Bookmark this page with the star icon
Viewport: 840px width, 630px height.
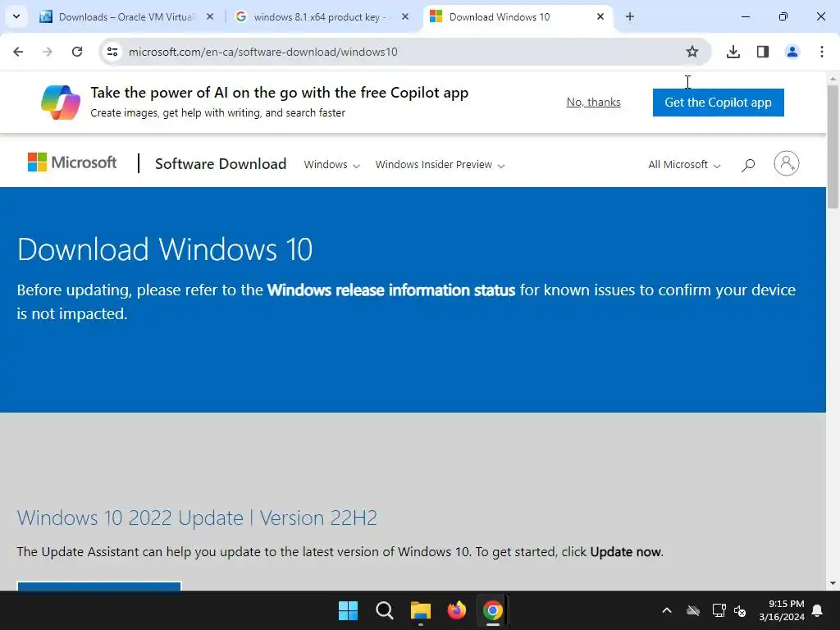(692, 52)
